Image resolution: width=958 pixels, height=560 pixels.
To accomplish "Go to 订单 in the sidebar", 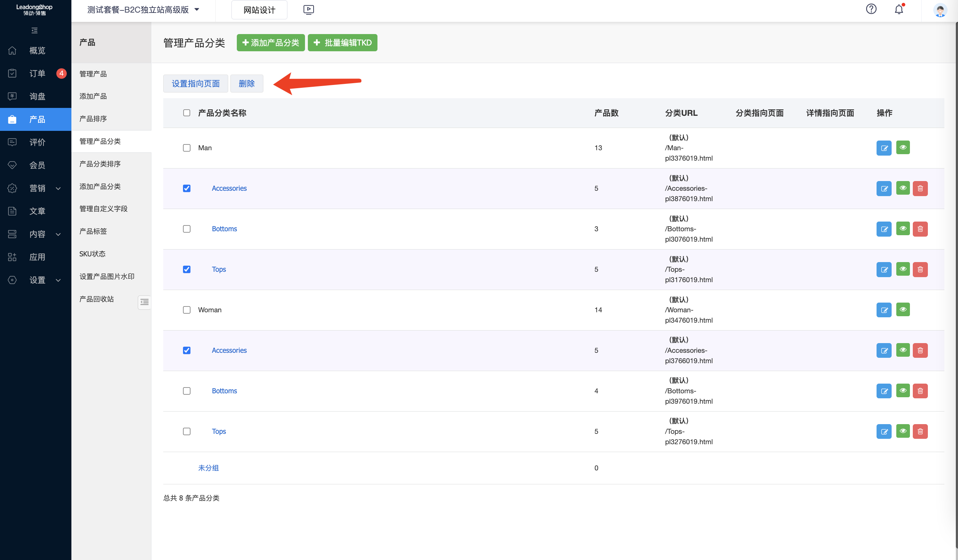I will [37, 73].
